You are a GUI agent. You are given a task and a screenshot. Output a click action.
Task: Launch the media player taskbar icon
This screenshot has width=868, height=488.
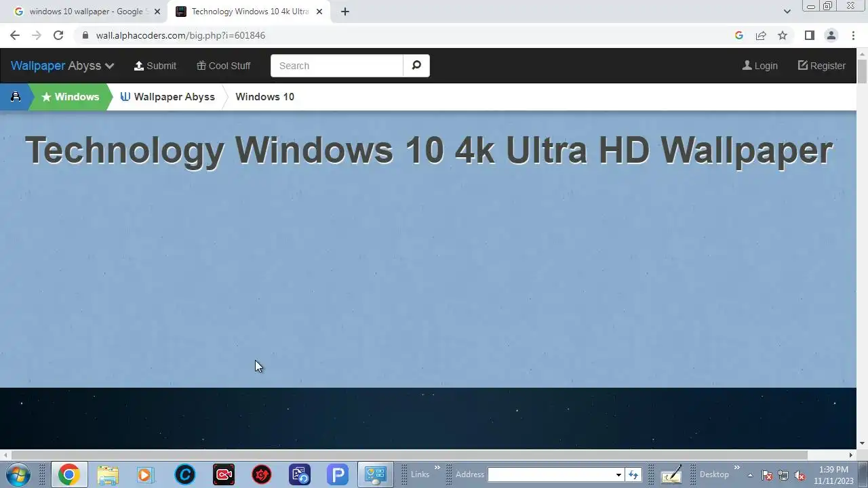pos(146,474)
